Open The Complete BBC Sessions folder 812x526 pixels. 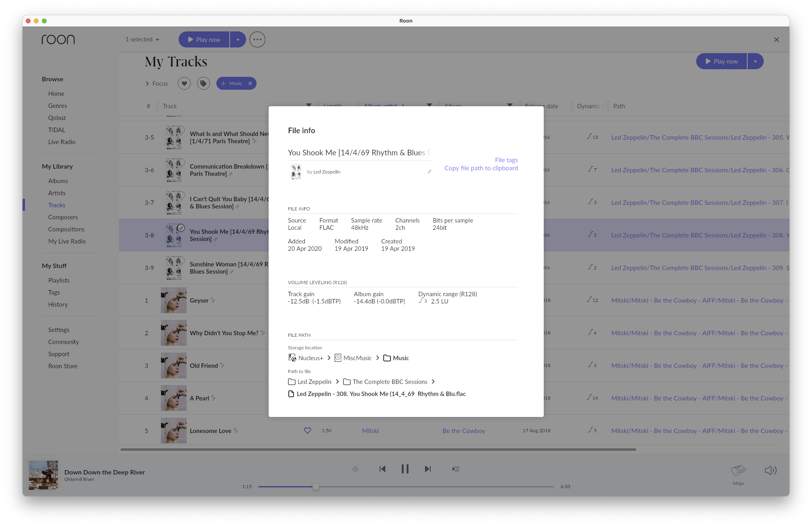385,382
